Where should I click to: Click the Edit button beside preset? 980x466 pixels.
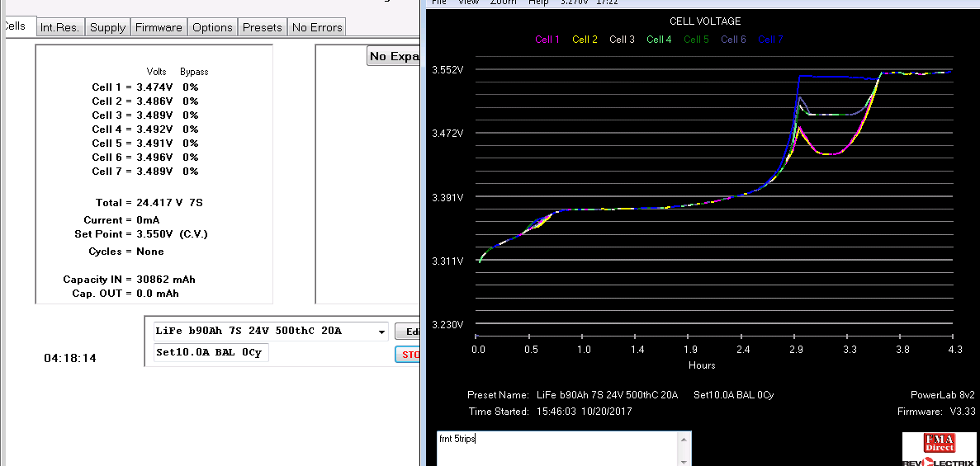[x=408, y=331]
